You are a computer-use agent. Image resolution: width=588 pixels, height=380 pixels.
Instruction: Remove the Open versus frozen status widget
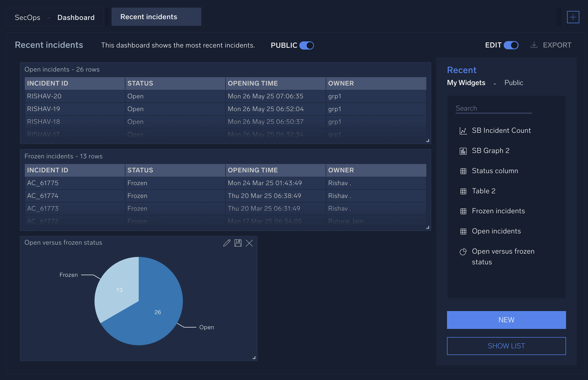tap(249, 243)
